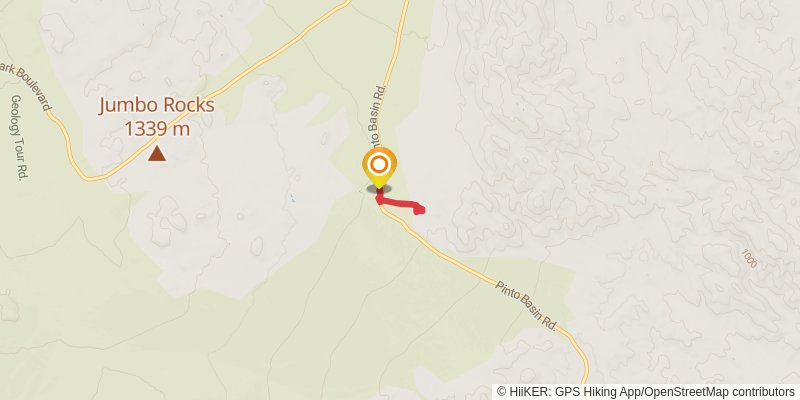The image size is (800, 400).
Task: Click the white center of the orange pin
Action: coord(379,164)
